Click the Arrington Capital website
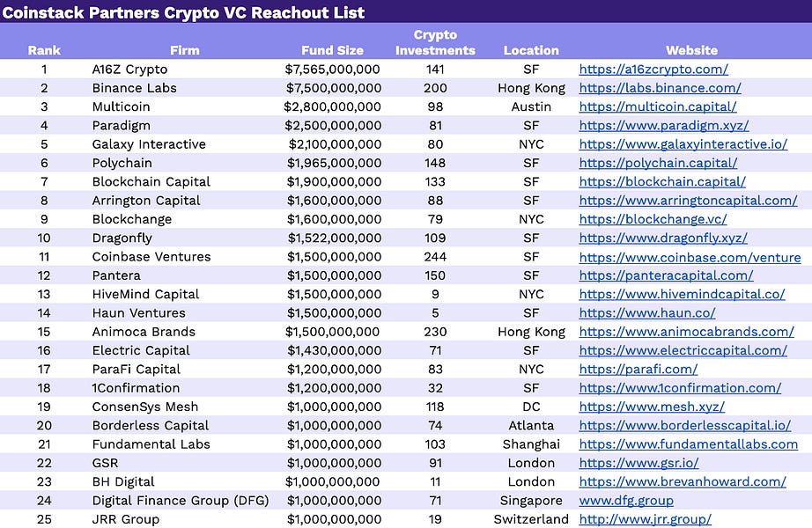 [x=682, y=200]
